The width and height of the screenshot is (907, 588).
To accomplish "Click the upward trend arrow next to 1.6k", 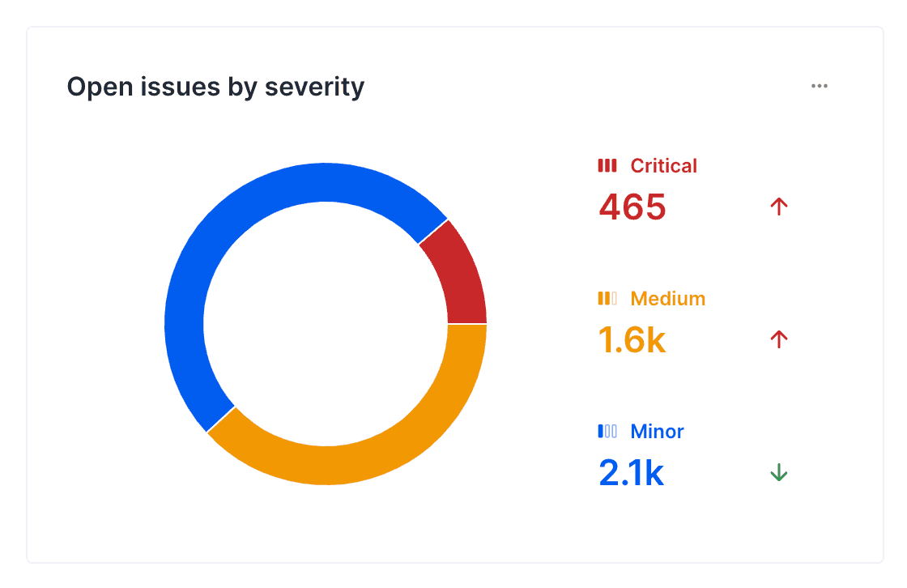I will (778, 340).
